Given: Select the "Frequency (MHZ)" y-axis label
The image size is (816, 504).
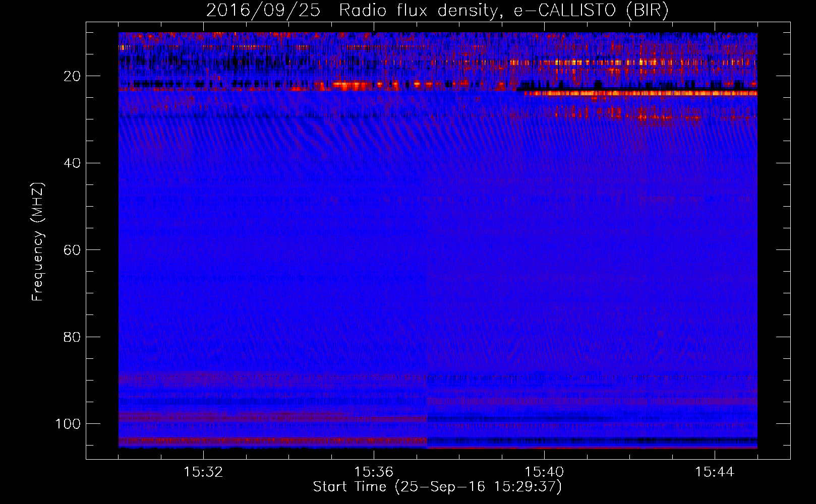Looking at the screenshot, I should tap(38, 241).
